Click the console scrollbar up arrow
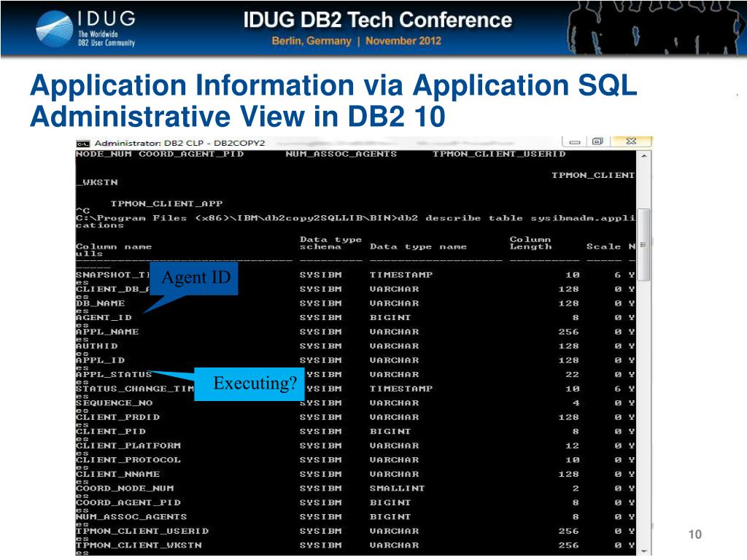This screenshot has height=560, width=747. (x=643, y=156)
